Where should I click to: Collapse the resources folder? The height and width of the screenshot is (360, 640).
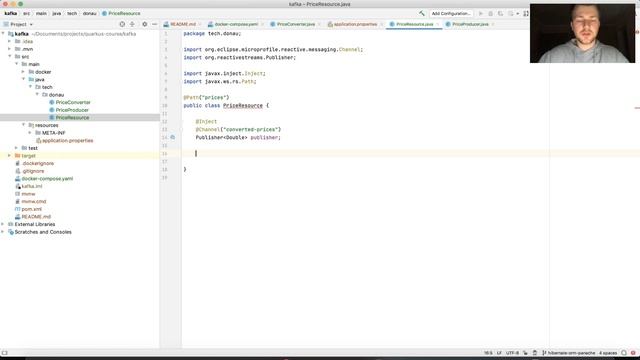(x=23, y=125)
